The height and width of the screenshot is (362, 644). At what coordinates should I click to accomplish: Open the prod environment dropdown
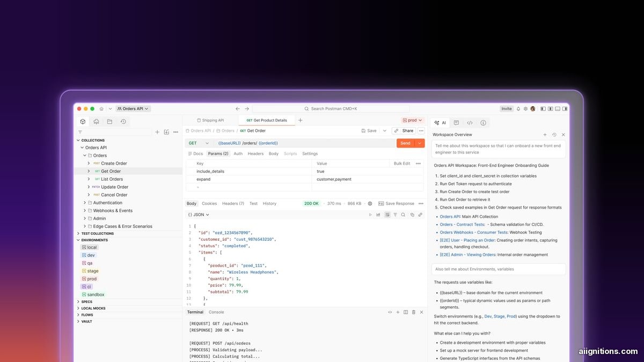413,120
